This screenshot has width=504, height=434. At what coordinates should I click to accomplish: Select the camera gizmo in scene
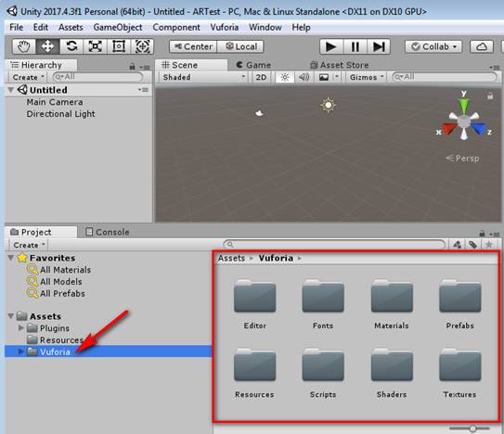click(259, 113)
